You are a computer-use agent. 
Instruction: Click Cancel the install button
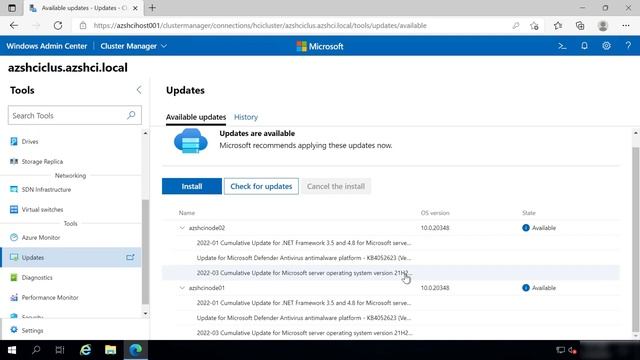336,186
